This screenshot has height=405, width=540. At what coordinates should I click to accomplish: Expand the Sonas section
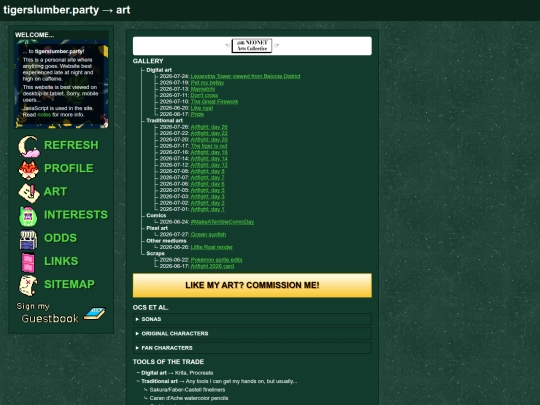[x=252, y=319]
